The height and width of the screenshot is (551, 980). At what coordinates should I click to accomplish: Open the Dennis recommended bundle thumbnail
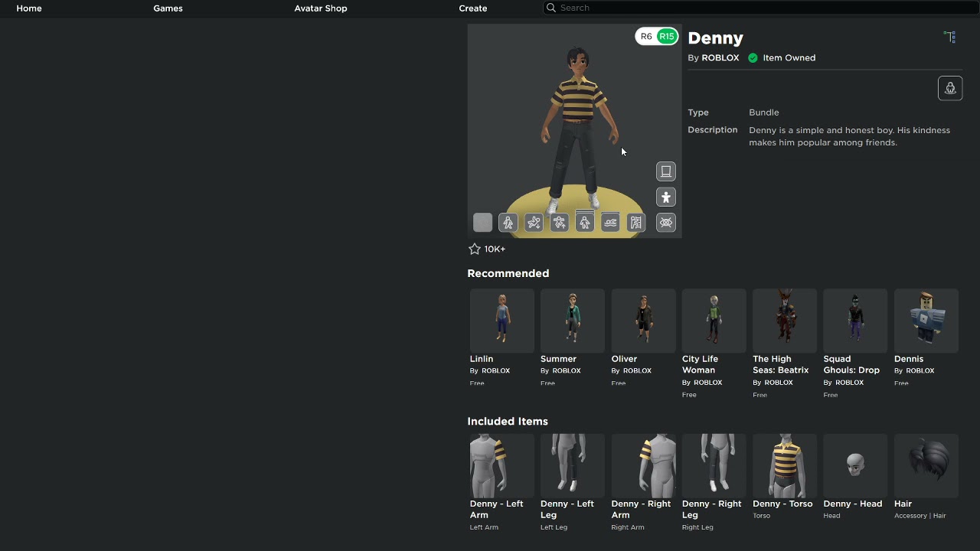point(926,321)
